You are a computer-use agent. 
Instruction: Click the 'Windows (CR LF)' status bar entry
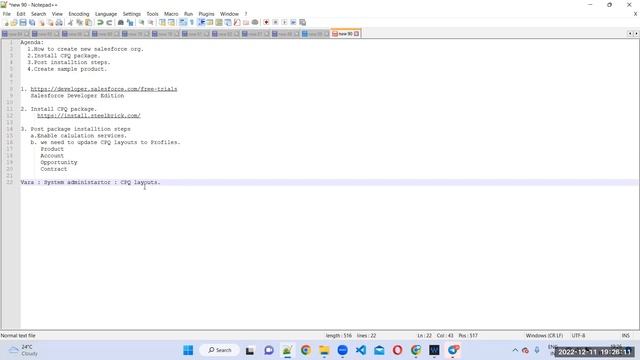(544, 336)
